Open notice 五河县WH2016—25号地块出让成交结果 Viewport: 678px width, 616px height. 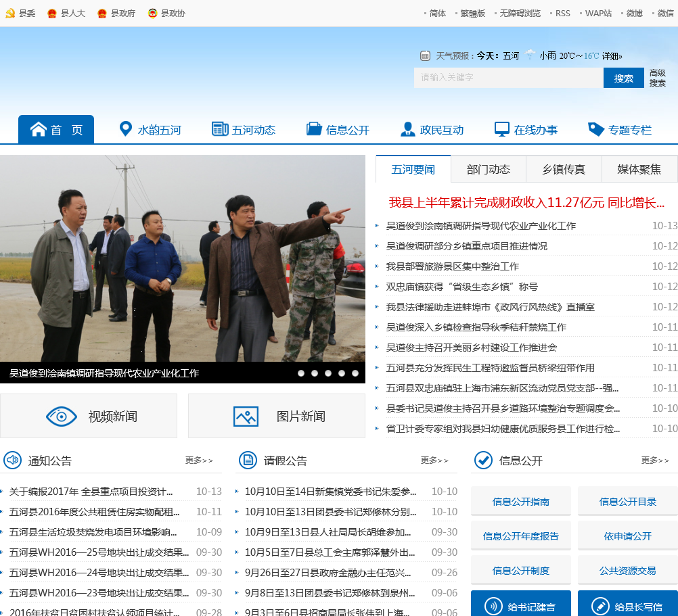tap(99, 552)
